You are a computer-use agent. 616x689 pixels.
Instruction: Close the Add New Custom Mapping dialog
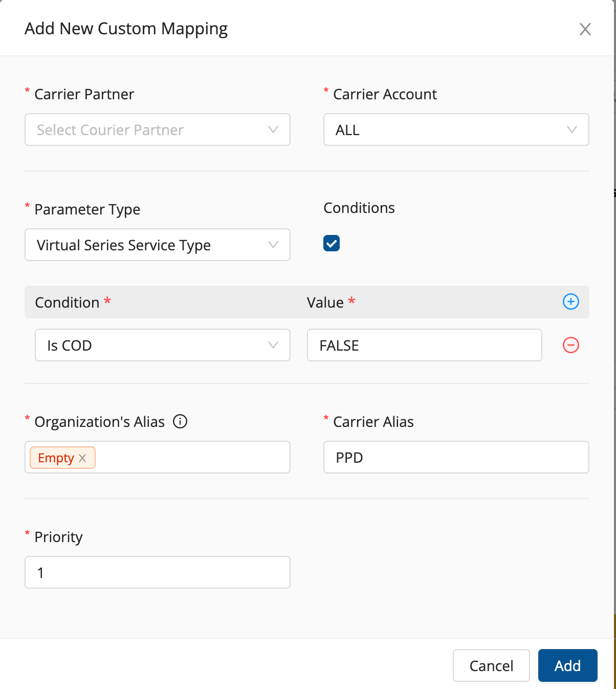585,29
